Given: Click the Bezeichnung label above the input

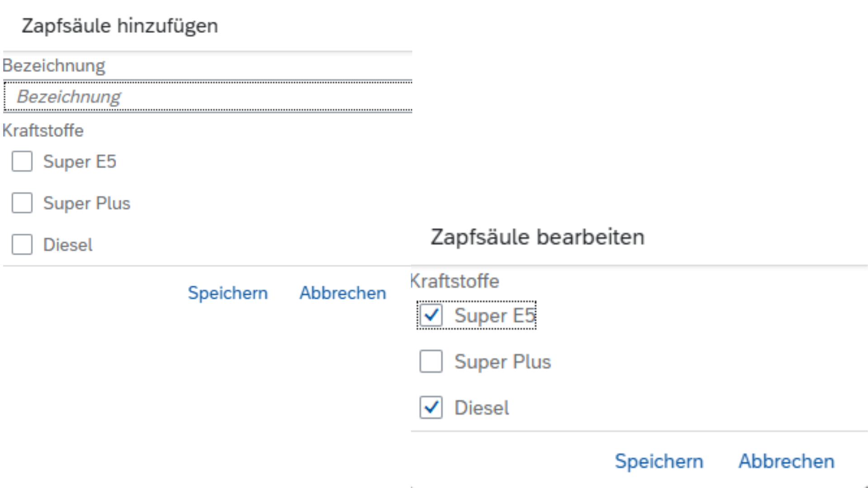Looking at the screenshot, I should [x=54, y=66].
